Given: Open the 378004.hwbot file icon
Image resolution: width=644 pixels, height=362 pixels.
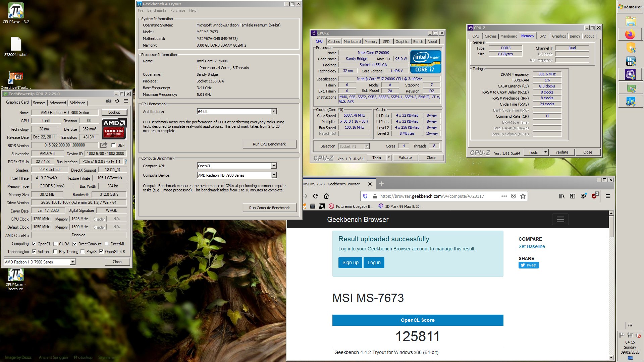Looking at the screenshot, I should [16, 47].
